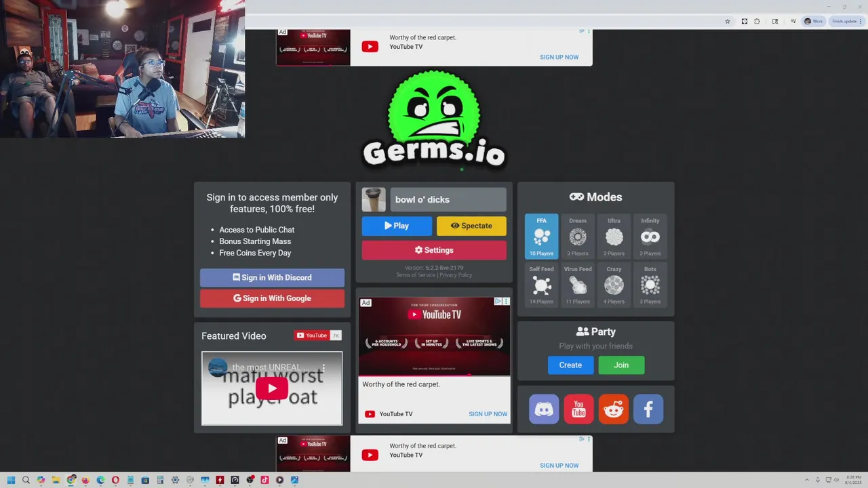
Task: Sign in With Google
Action: (272, 298)
